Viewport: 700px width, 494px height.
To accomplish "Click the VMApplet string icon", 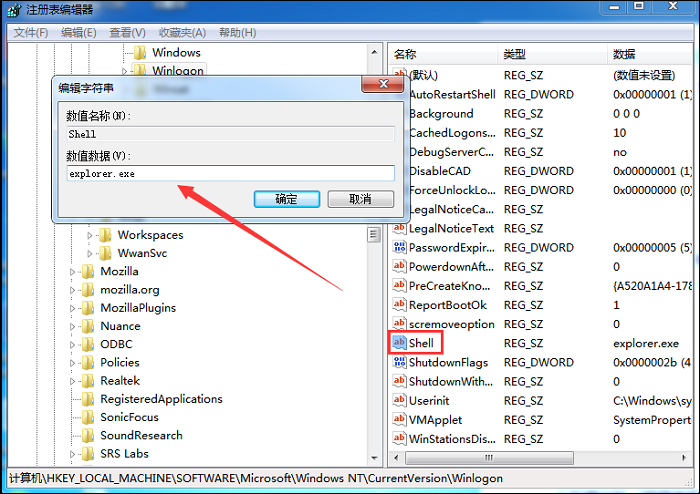I will (400, 419).
